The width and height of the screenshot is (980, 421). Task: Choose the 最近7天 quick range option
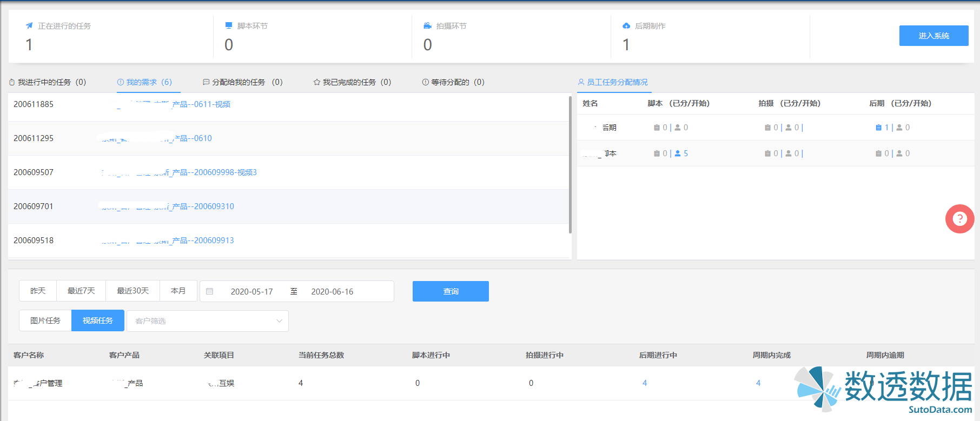coord(81,291)
